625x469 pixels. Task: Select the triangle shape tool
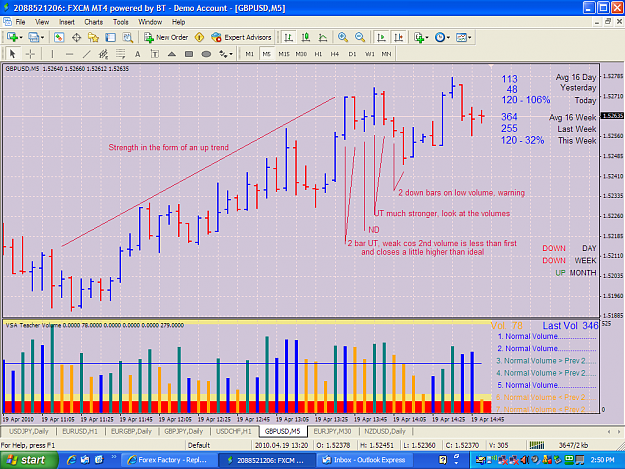coord(172,54)
